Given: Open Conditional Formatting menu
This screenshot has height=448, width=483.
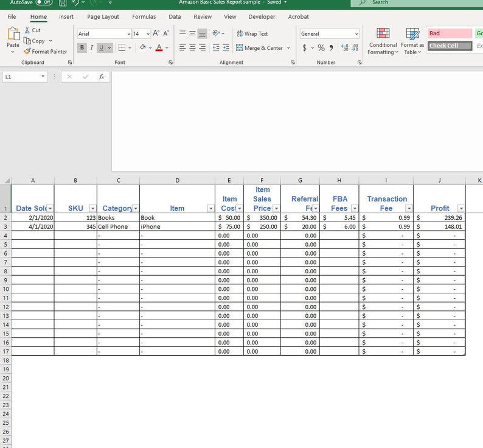Looking at the screenshot, I should (x=383, y=41).
